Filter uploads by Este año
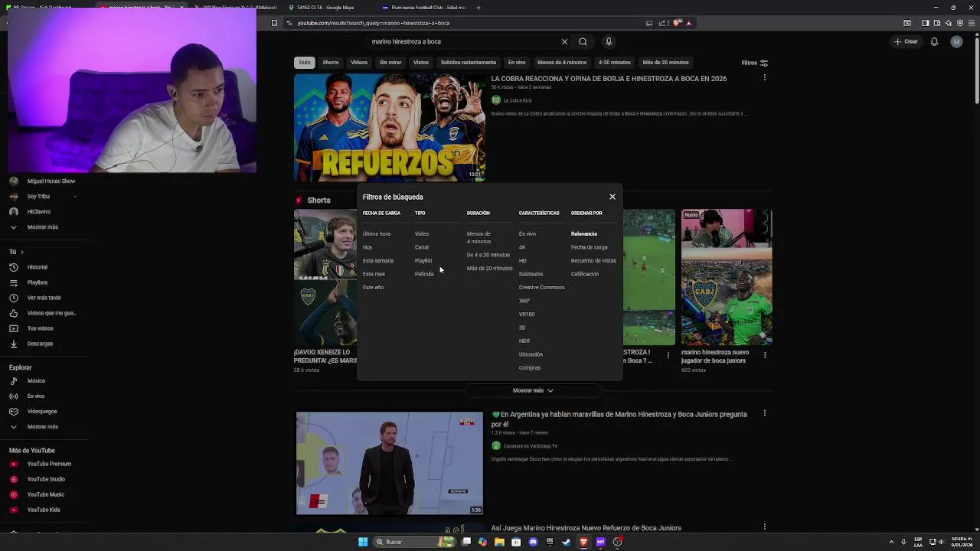The width and height of the screenshot is (980, 551). (373, 287)
